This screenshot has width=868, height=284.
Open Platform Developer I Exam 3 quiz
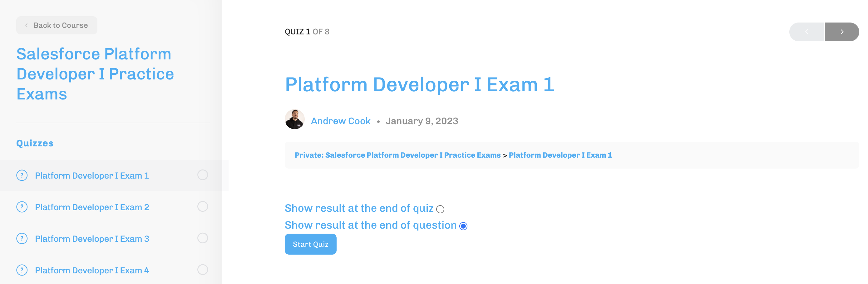[92, 239]
